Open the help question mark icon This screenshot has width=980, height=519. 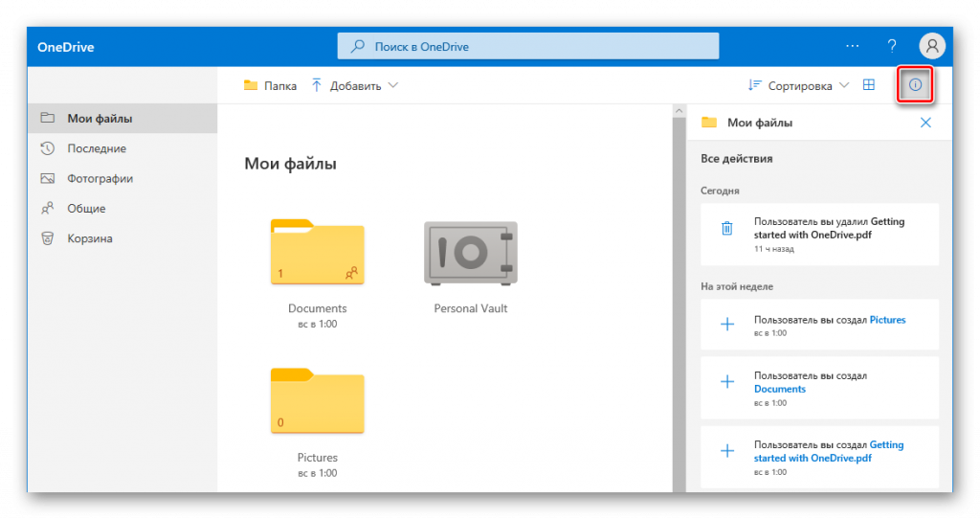point(892,46)
